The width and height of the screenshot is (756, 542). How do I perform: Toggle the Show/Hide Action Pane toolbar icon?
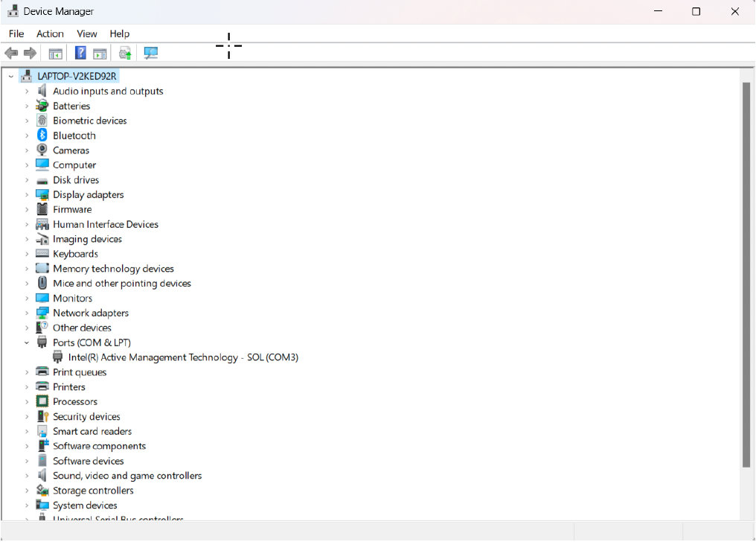coord(100,53)
